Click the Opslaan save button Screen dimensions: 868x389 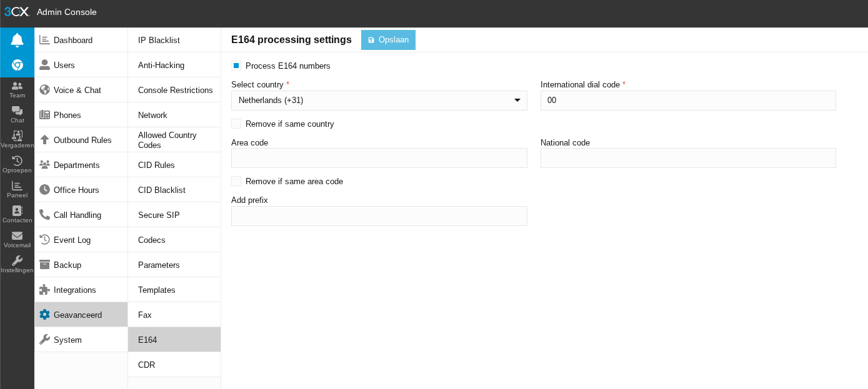pos(388,40)
